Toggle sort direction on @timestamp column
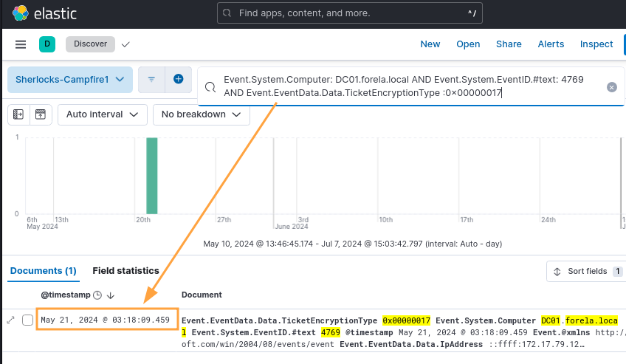This screenshot has width=626, height=364. click(x=111, y=295)
